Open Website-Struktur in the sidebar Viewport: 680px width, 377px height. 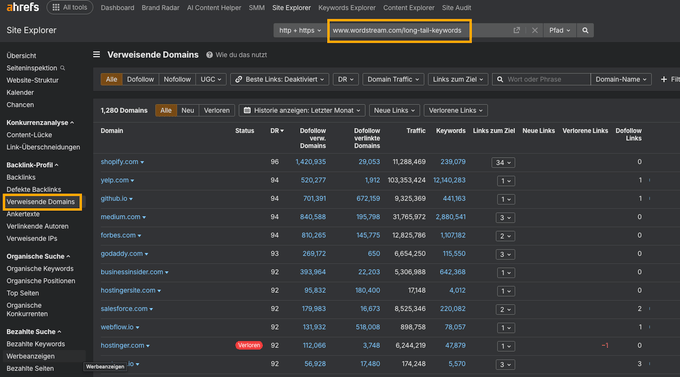point(33,80)
